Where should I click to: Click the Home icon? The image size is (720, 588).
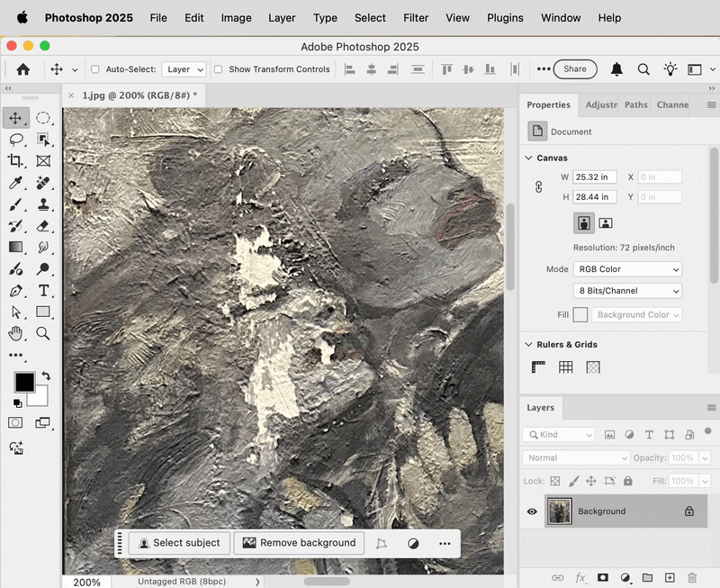tap(23, 69)
